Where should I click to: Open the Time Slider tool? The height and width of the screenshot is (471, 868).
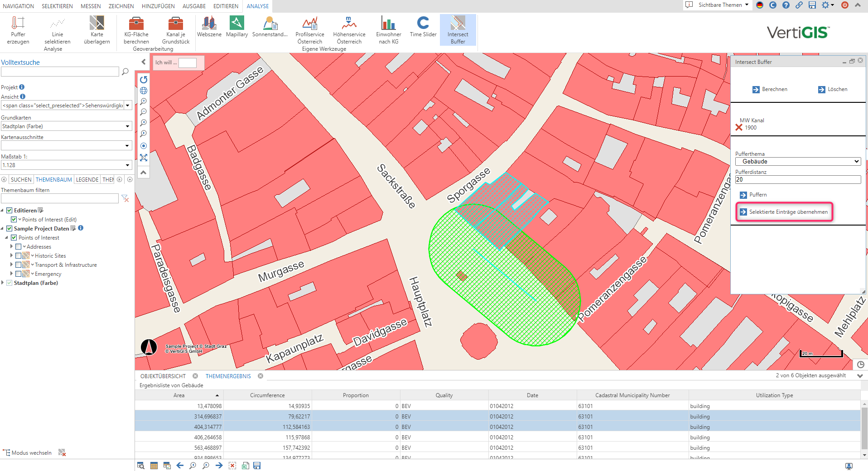pos(423,23)
